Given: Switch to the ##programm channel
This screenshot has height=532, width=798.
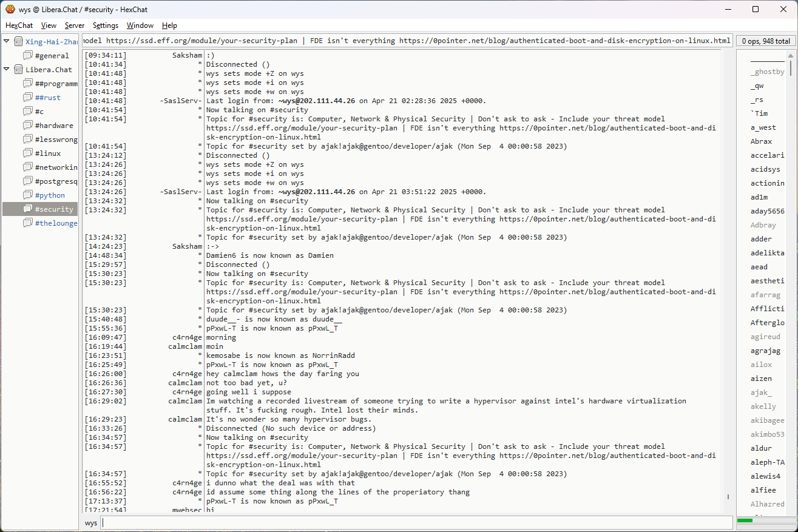Looking at the screenshot, I should (56, 84).
